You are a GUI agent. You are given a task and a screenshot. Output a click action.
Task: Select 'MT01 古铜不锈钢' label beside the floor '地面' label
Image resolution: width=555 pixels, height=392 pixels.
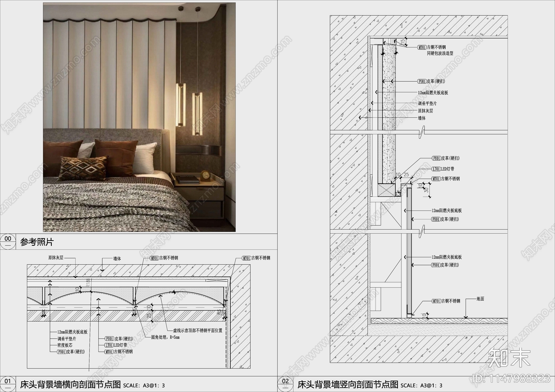[446, 301]
